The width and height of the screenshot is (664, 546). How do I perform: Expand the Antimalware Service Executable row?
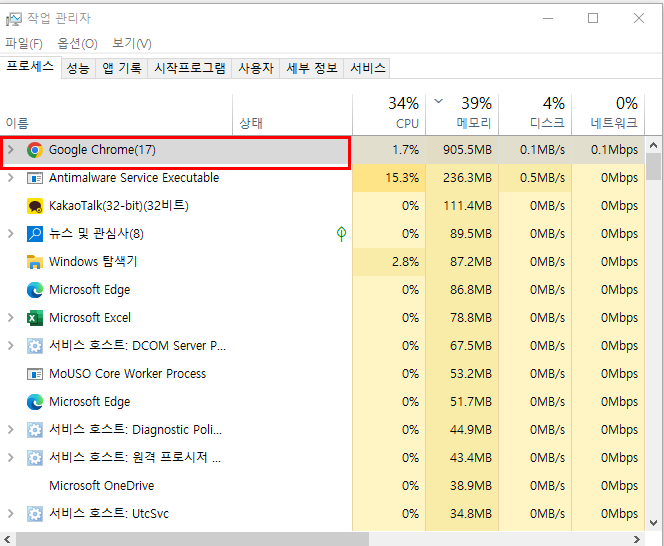pyautogui.click(x=11, y=177)
